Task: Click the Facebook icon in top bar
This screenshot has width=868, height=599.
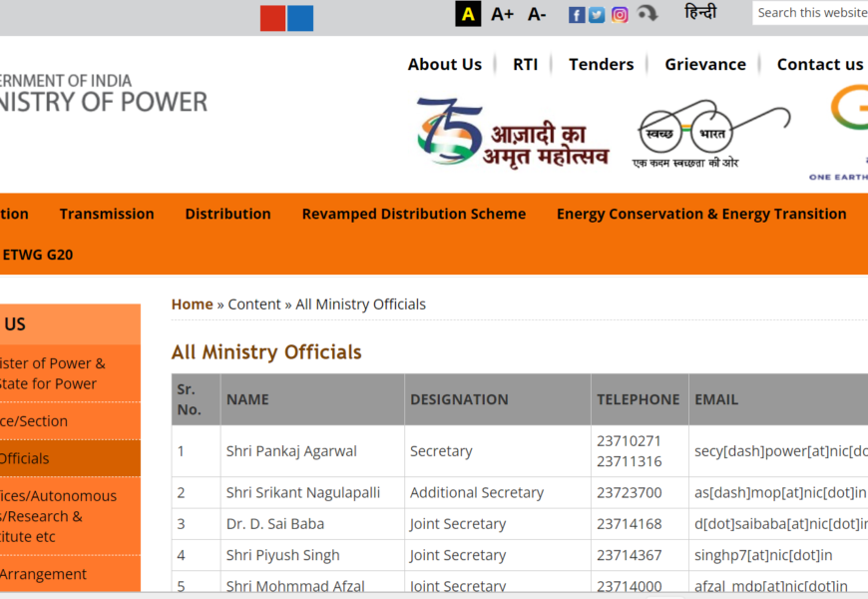Action: [x=577, y=14]
